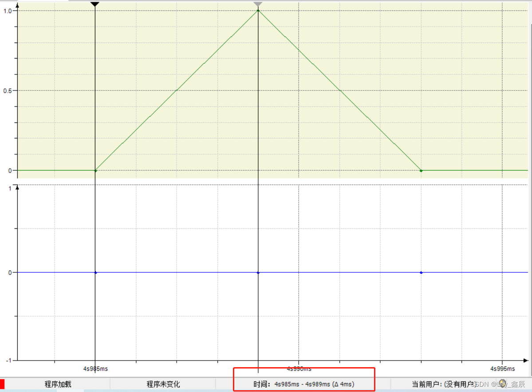Click green trace start point at 4s985ms

click(x=95, y=171)
